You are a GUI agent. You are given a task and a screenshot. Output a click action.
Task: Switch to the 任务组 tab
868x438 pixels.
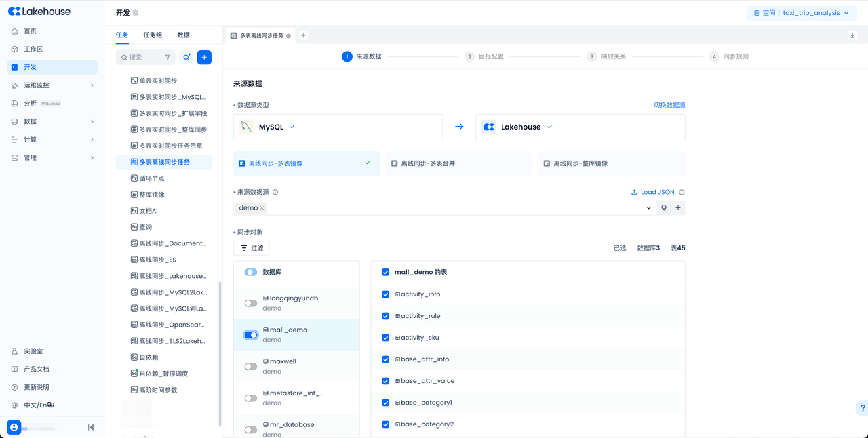point(153,35)
